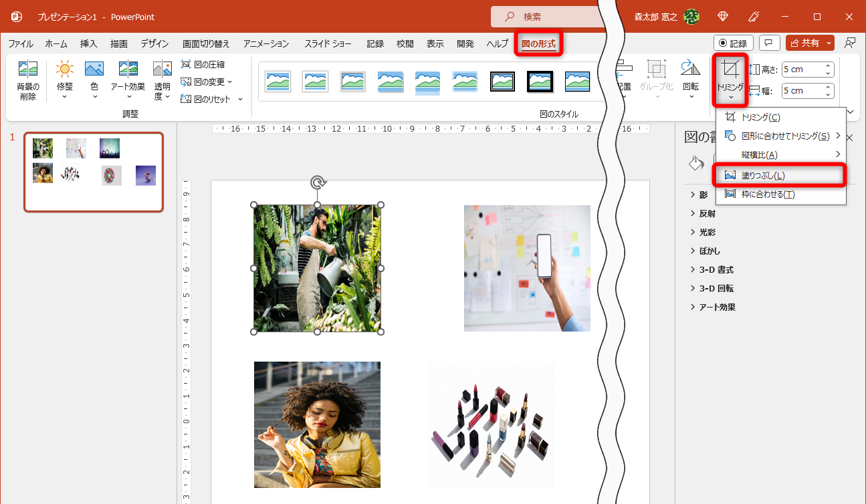Apply the first picture style in the gallery
Viewport: 866px width, 504px height.
278,81
